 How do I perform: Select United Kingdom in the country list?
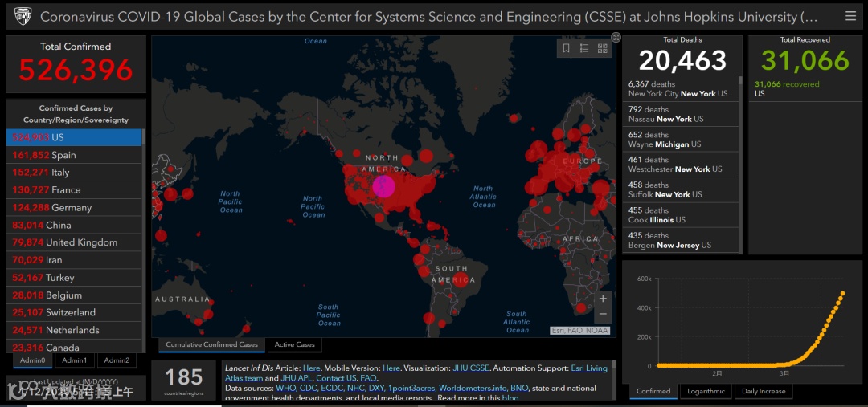[x=74, y=242]
